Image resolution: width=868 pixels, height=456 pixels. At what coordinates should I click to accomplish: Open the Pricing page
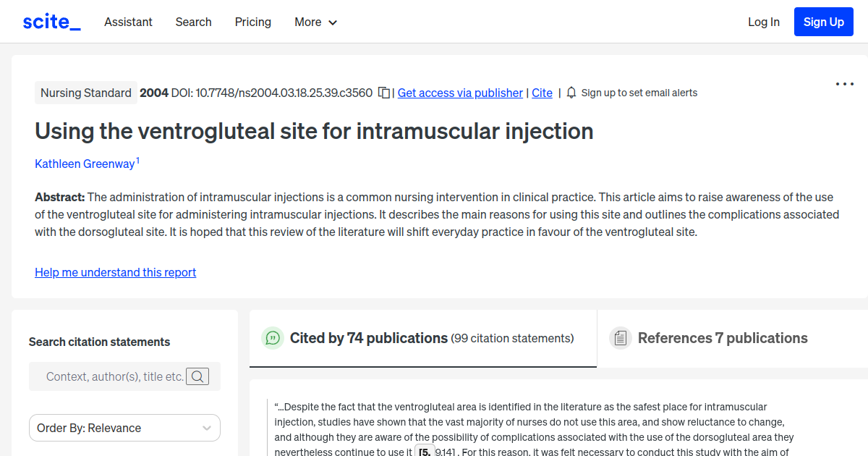pos(252,22)
